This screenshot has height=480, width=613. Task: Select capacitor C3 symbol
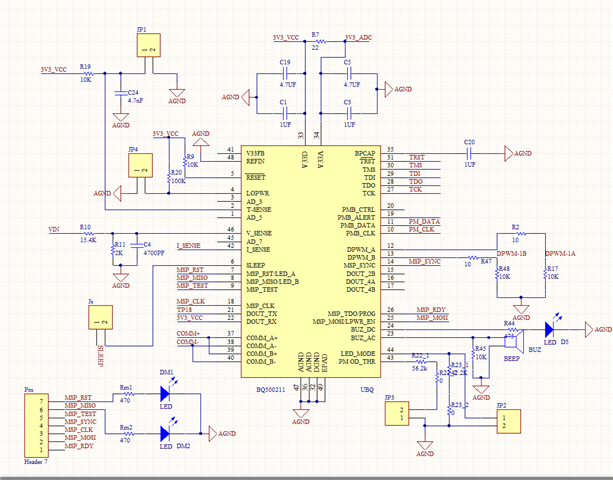click(349, 113)
